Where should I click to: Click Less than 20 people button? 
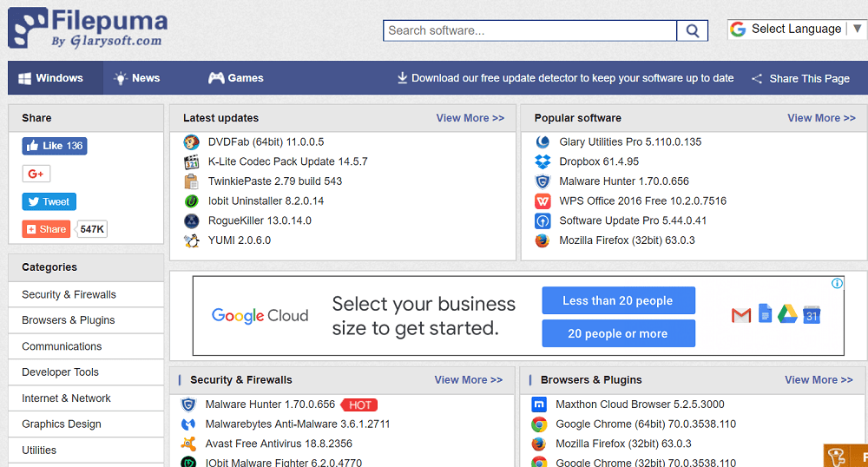pos(618,300)
